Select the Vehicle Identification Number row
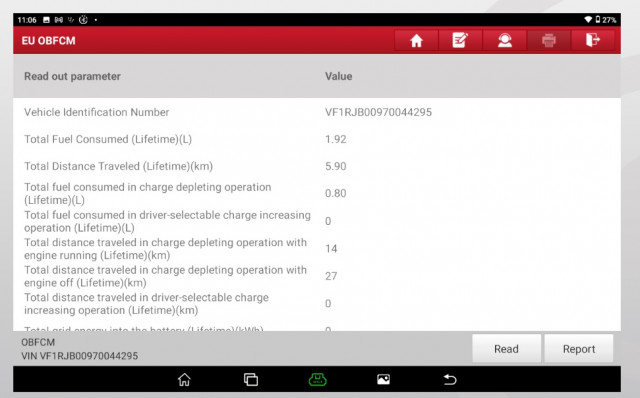The width and height of the screenshot is (640, 398). click(x=317, y=112)
